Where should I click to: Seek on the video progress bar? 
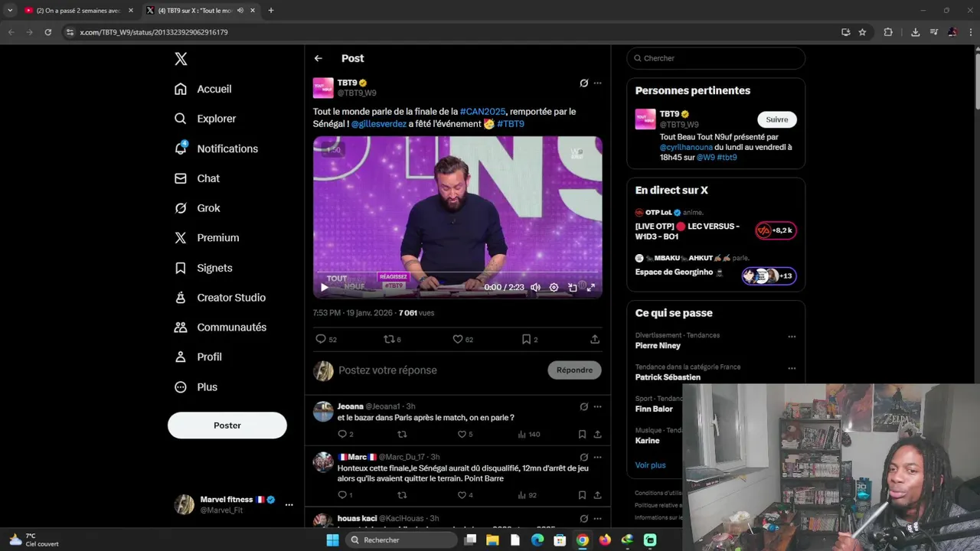pyautogui.click(x=458, y=272)
